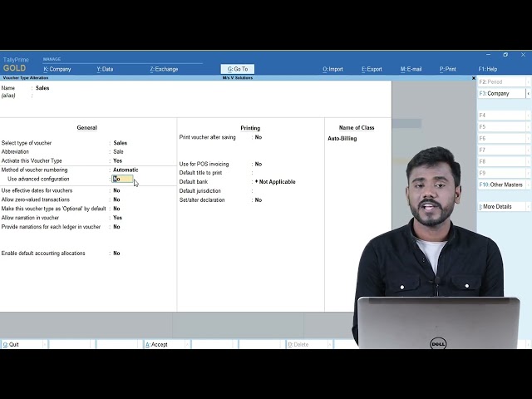Open the P: Print menu
The width and height of the screenshot is (532, 399).
pyautogui.click(x=448, y=69)
